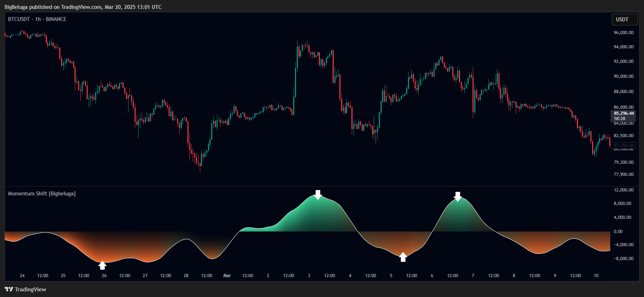Click the 79,300.00 price scale label
Viewport: 644px width, 297px height.
tap(624, 162)
